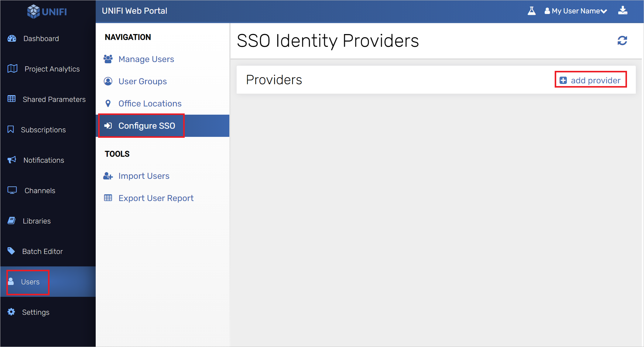
Task: Click the Office Locations navigation link
Action: (x=150, y=103)
